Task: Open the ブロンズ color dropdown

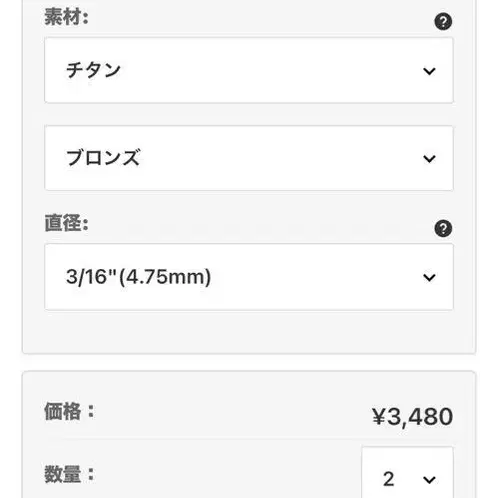Action: 249,158
